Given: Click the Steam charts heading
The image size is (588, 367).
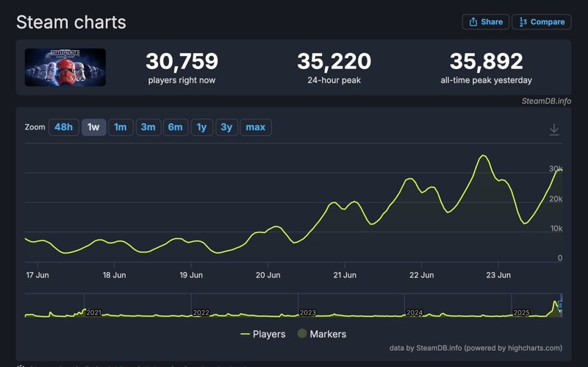Looking at the screenshot, I should 71,22.
